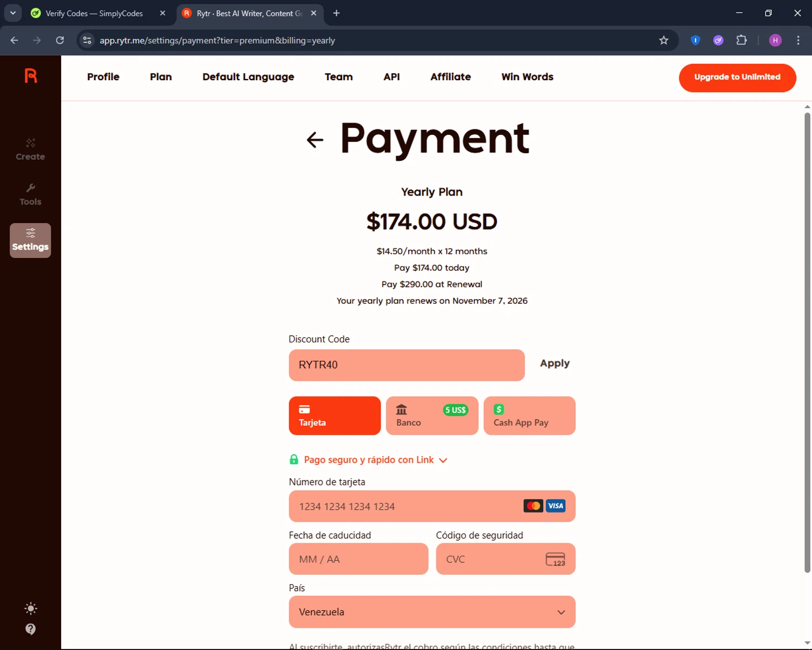Open the Chrome profile avatar H

(775, 40)
